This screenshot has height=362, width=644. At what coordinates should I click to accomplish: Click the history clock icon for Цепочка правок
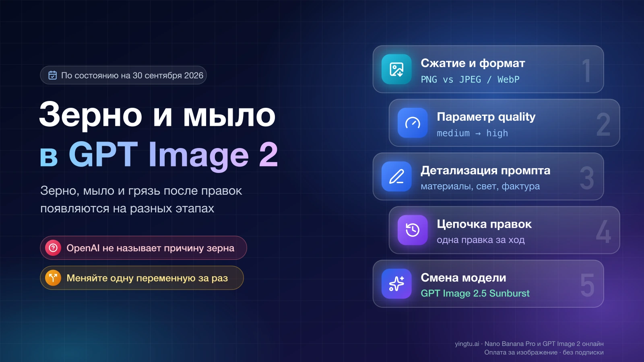(x=413, y=230)
